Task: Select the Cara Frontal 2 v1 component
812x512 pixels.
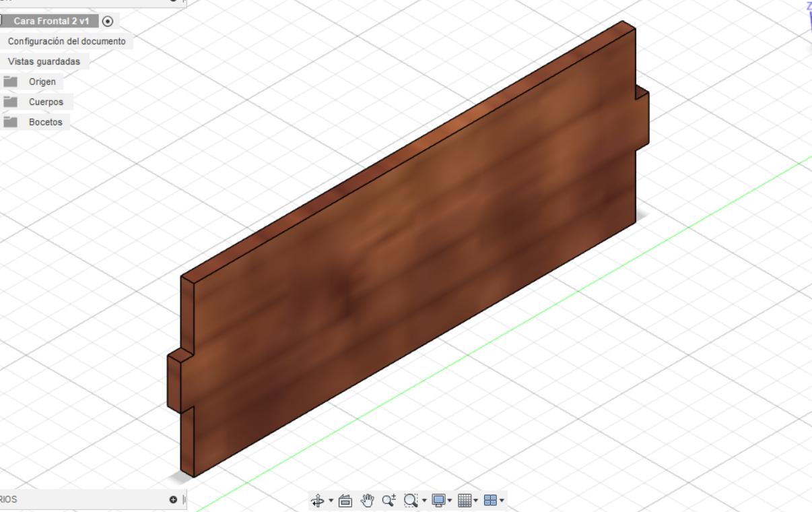Action: pos(51,22)
